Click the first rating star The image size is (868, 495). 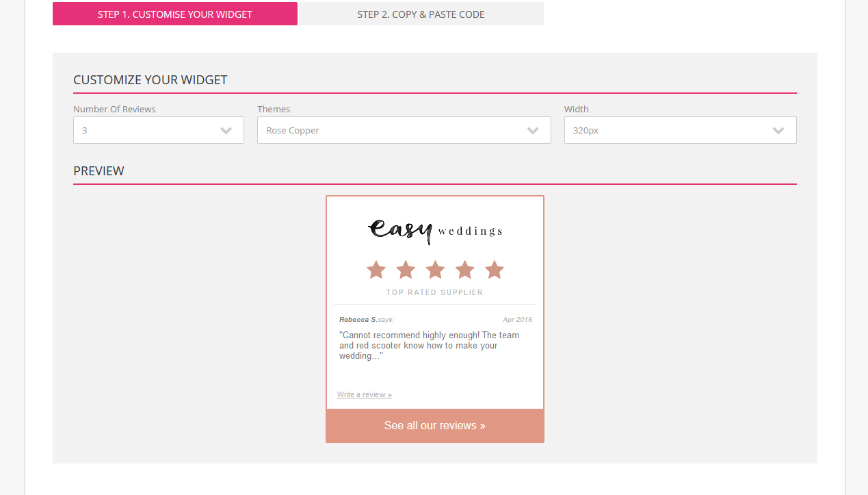pos(376,270)
